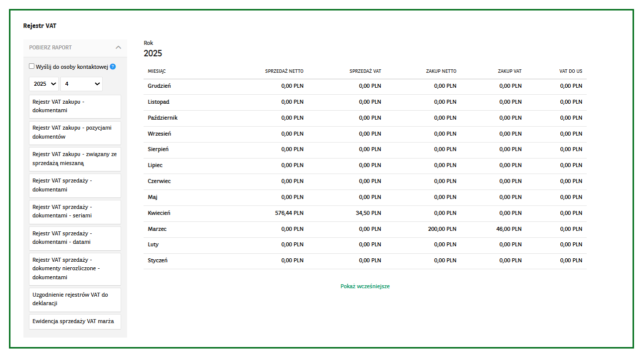Download Rejestr VAT zakupu - pozycjami dokumentów
The width and height of the screenshot is (644, 359).
(75, 132)
